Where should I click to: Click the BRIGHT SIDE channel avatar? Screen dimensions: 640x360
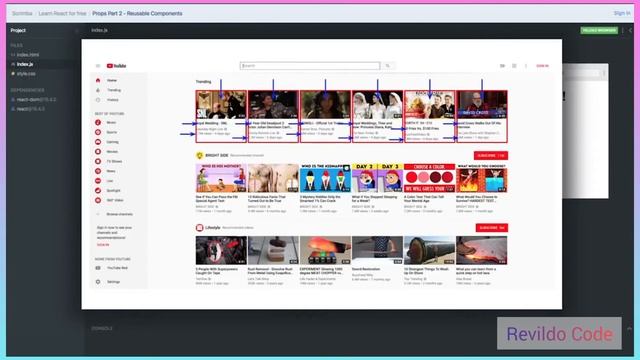pos(200,156)
